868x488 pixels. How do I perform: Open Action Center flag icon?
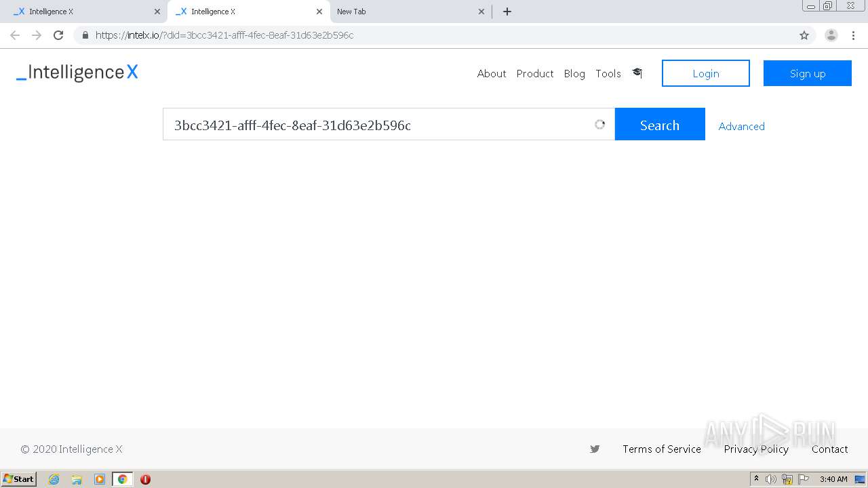pyautogui.click(x=804, y=479)
